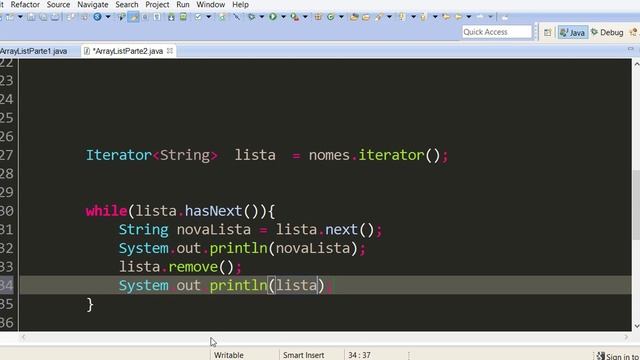
Task: Toggle Block Selection Mode
Action: point(145,17)
